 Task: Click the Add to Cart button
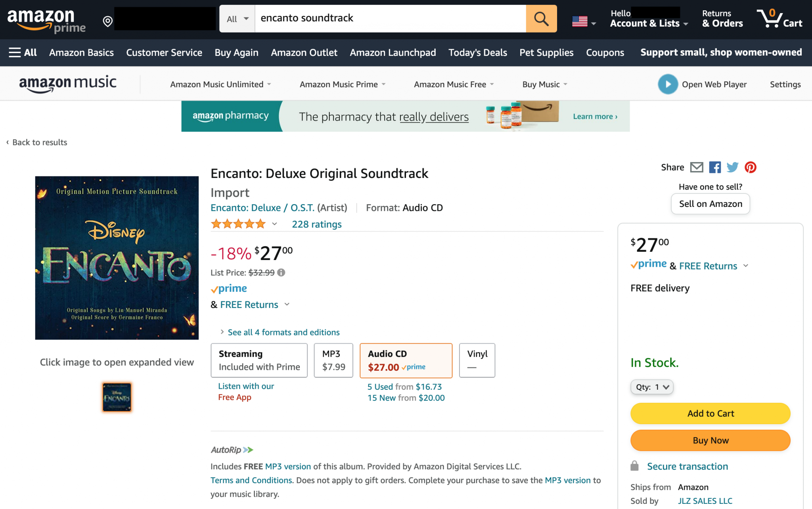point(710,413)
